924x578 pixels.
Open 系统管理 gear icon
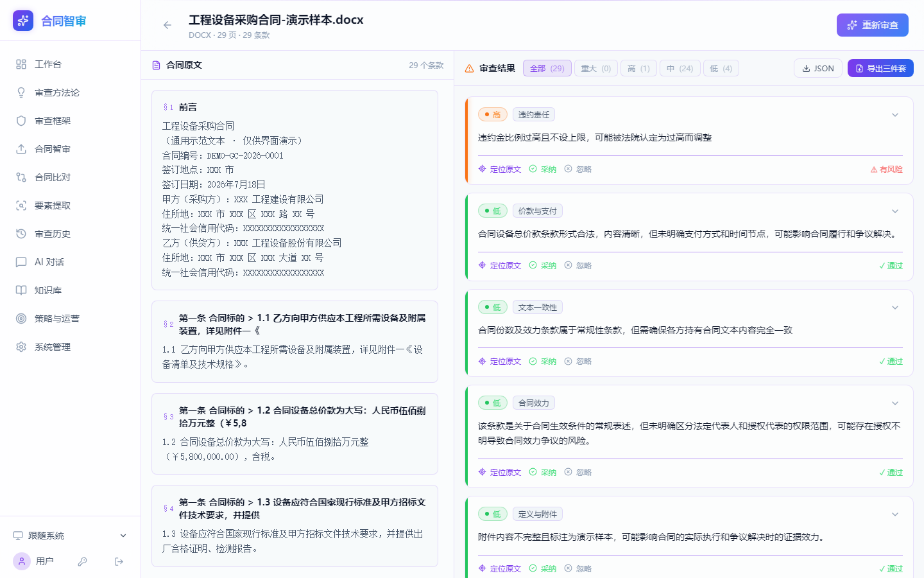tap(21, 347)
